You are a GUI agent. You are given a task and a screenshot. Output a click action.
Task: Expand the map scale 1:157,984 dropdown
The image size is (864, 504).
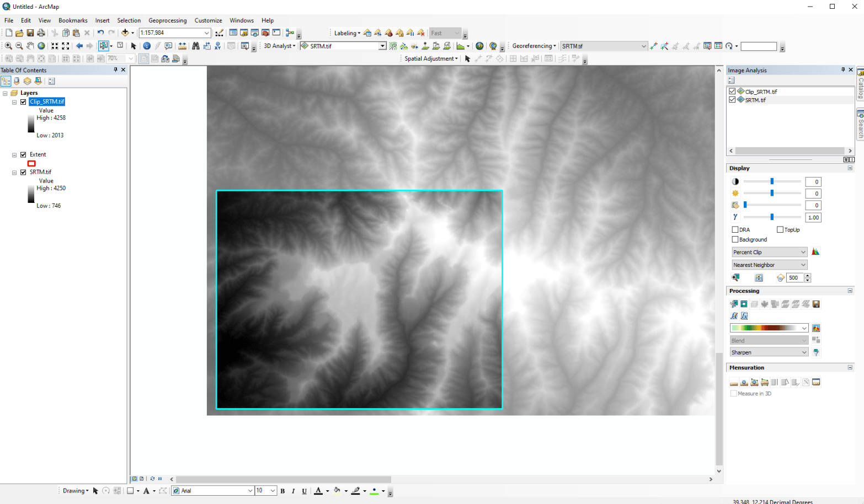[x=207, y=33]
